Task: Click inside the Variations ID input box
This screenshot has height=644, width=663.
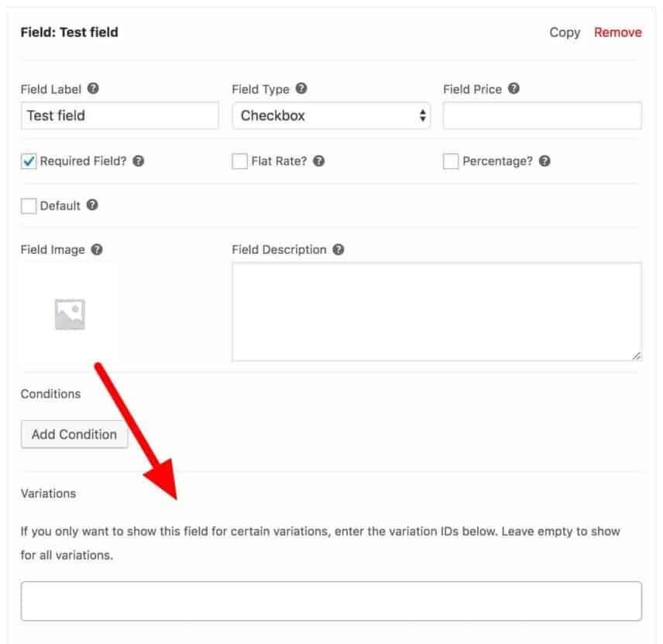Action: click(x=331, y=600)
